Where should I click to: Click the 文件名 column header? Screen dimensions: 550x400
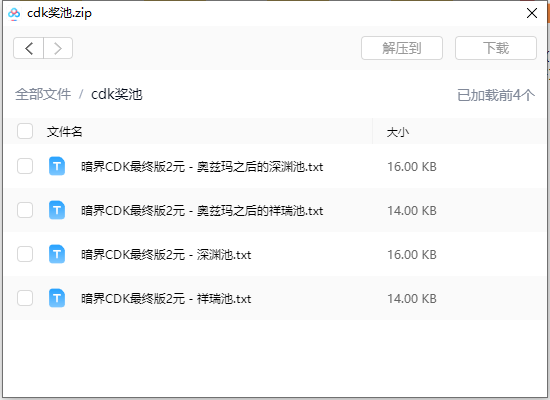[x=65, y=132]
